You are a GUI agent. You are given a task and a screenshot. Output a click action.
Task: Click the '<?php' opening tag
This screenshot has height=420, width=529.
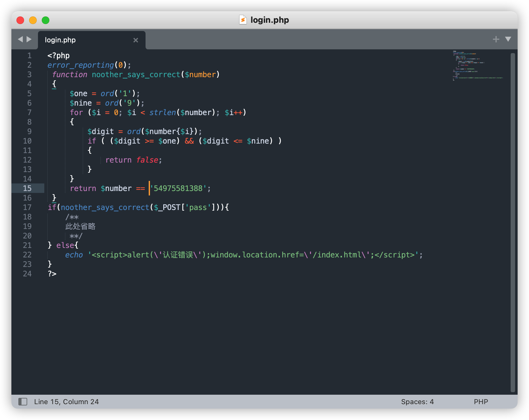pyautogui.click(x=59, y=56)
